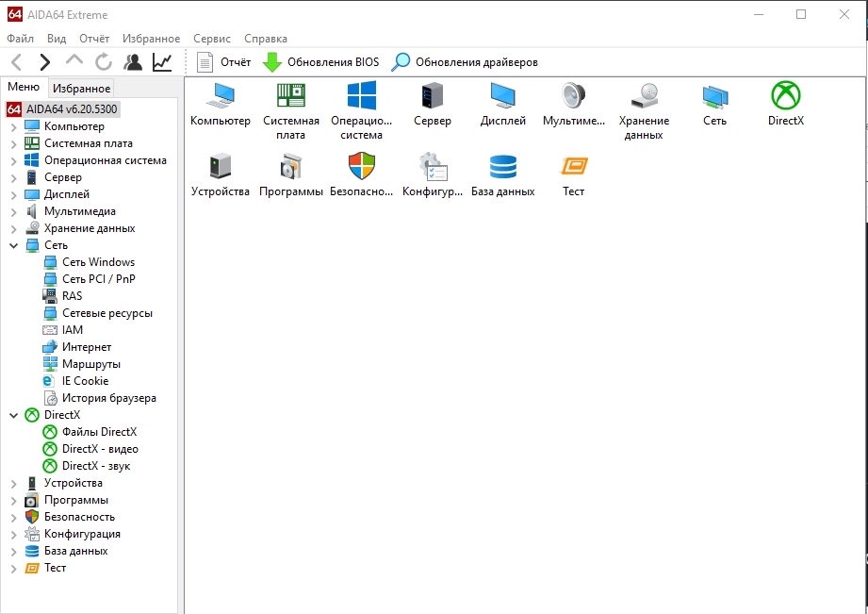Image resolution: width=868 pixels, height=614 pixels.
Task: Switch to the Избранное sidebar tab
Action: click(82, 88)
